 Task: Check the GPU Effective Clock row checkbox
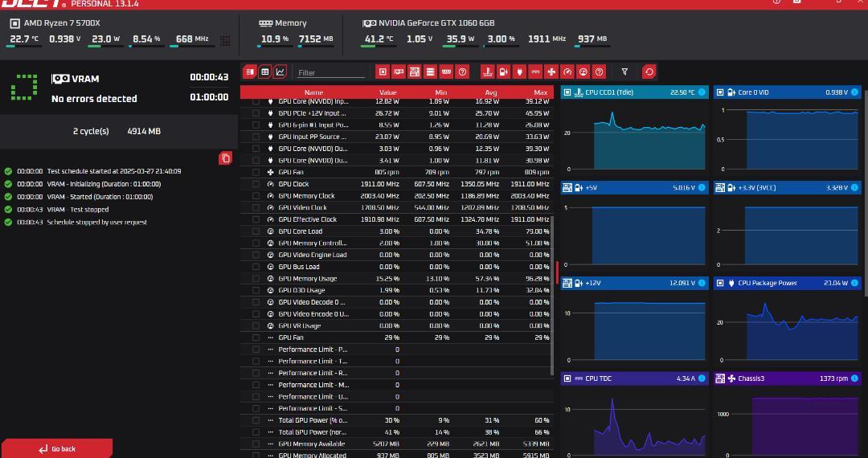[x=256, y=219]
